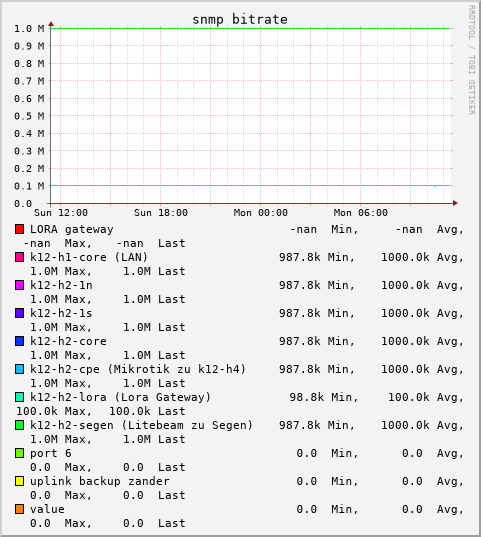
Task: Click the blue k12-h2-core legend swatch
Action: click(20, 341)
